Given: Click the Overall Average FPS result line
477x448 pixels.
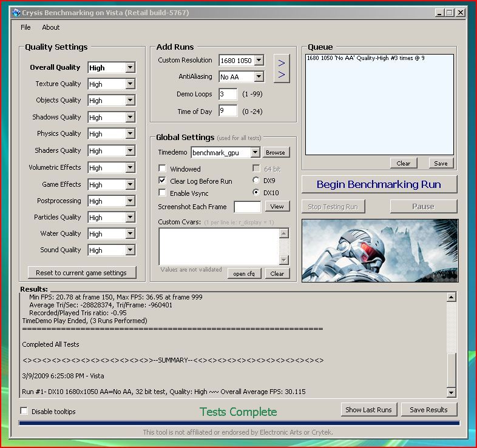Looking at the screenshot, I should [x=164, y=392].
